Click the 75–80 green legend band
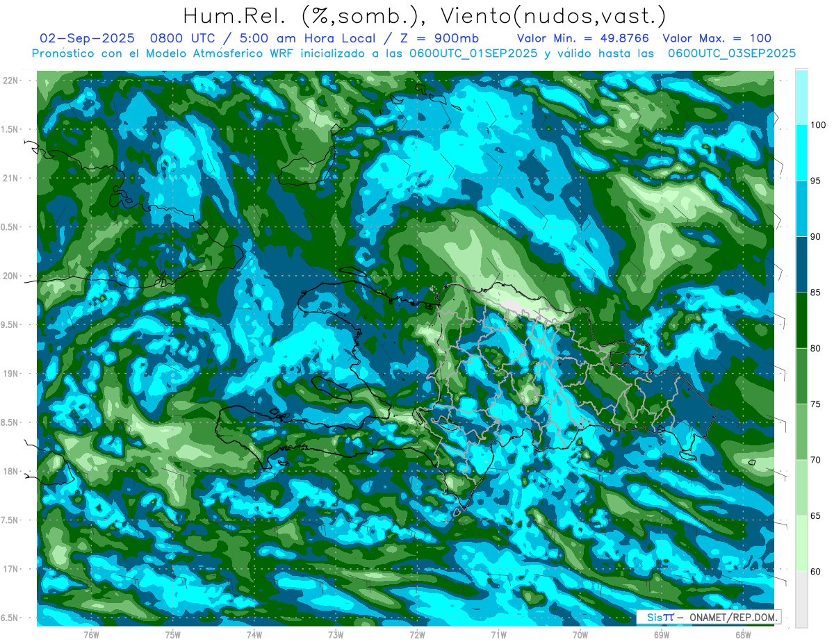This screenshot has width=834, height=644. point(801,376)
